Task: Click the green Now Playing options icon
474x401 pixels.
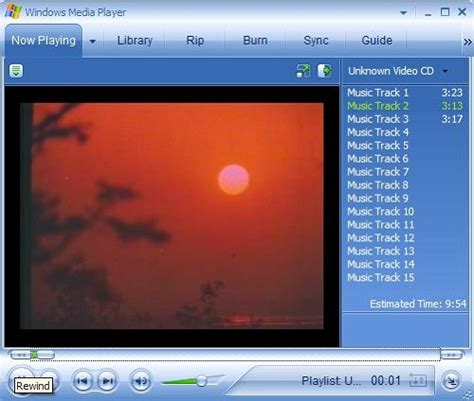Action: 16,71
